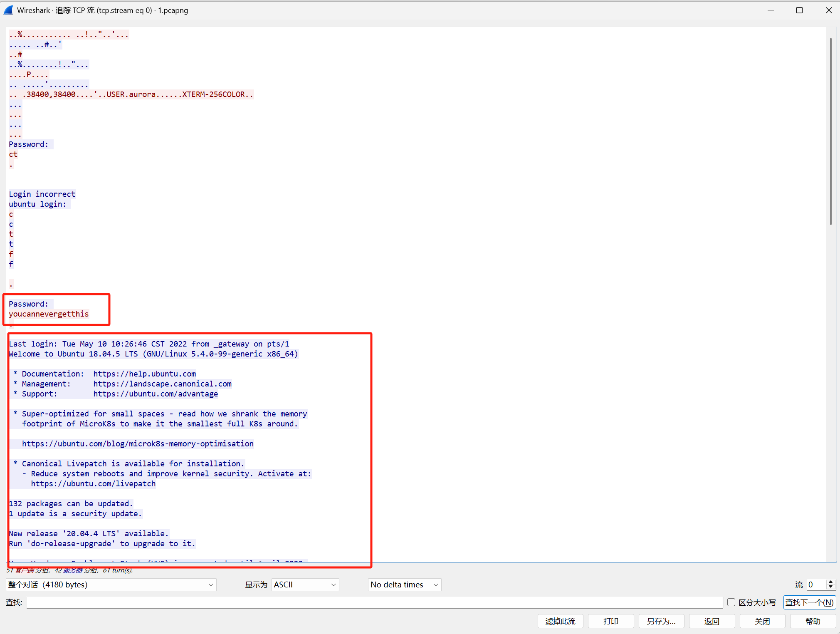Expand the ASCII display format dropdown
Screen dimensions: 840x634
coord(305,584)
